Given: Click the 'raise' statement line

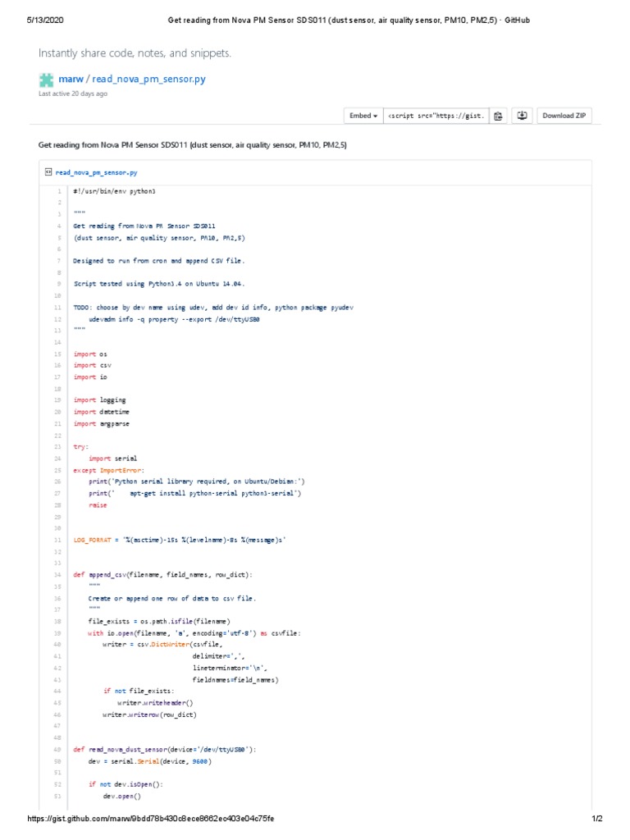Looking at the screenshot, I should click(x=98, y=505).
